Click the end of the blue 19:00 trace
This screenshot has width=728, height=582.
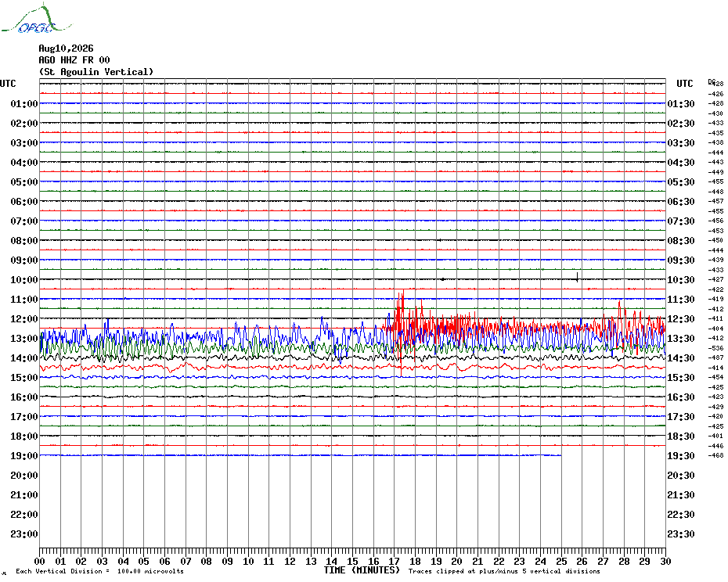(x=560, y=455)
